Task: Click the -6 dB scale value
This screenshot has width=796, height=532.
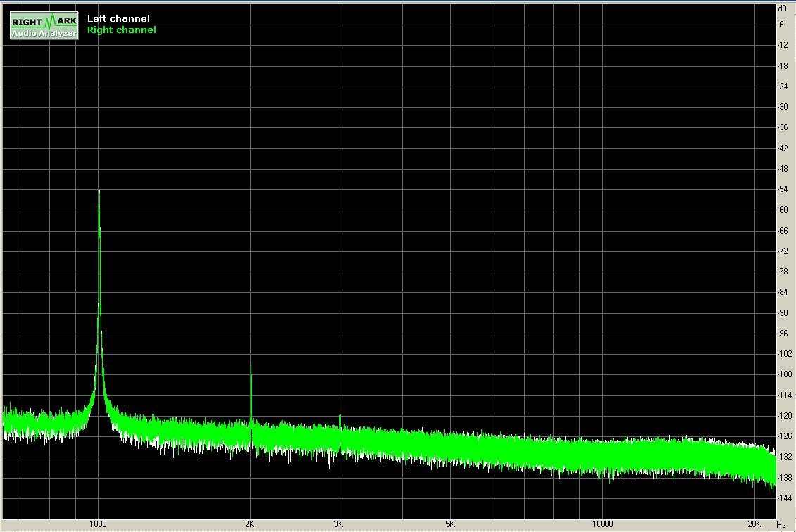Action: (781, 25)
